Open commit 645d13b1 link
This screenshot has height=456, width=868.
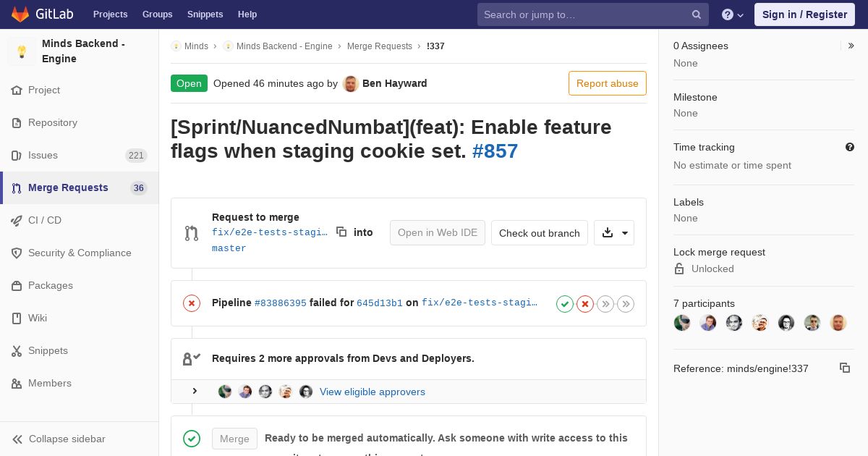tap(380, 303)
